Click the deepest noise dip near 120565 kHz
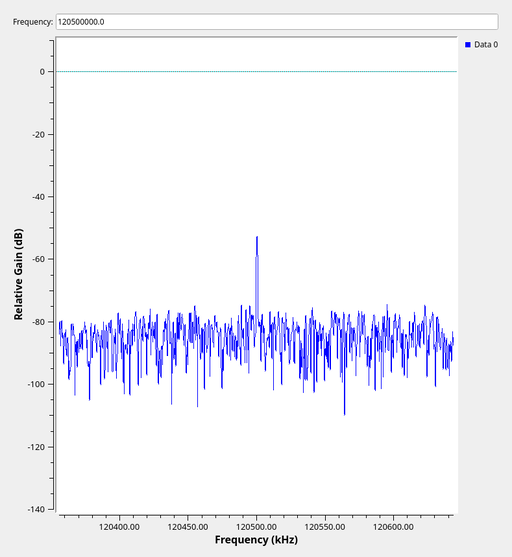This screenshot has width=512, height=557. pyautogui.click(x=344, y=413)
